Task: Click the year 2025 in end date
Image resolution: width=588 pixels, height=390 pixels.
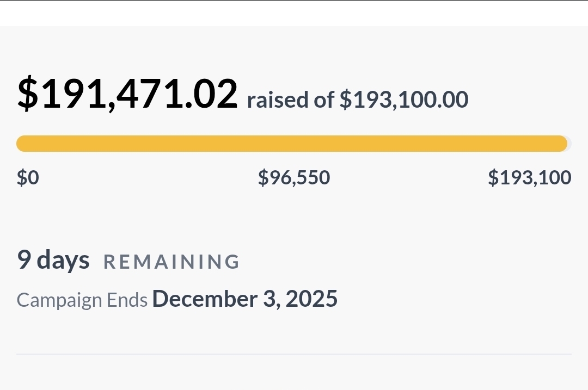Action: [x=311, y=299]
